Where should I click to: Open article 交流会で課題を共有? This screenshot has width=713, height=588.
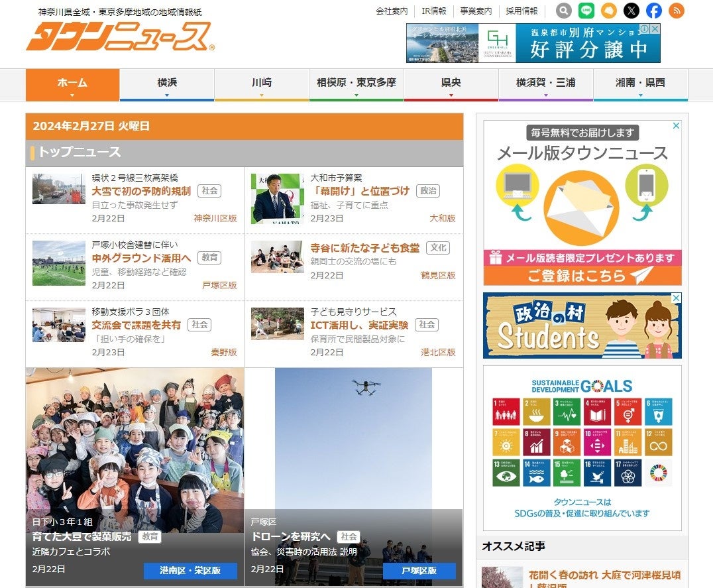pos(137,325)
